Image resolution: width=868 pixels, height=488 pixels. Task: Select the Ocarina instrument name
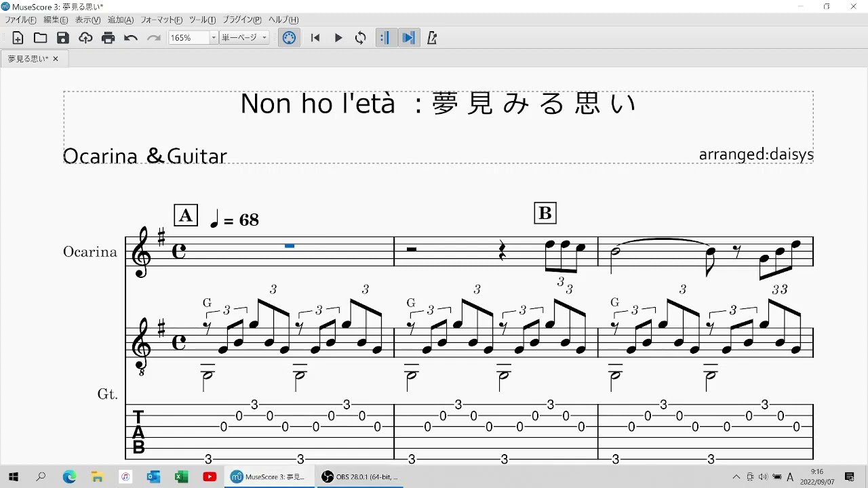[90, 251]
